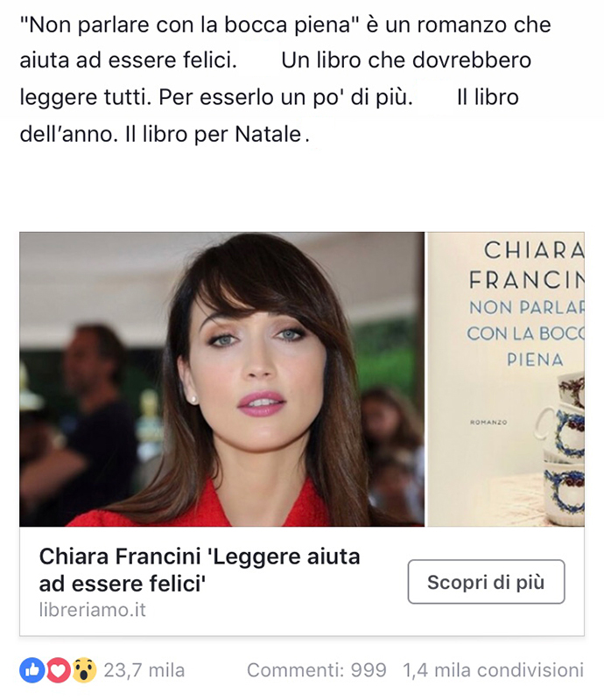
Task: Click the 'Un libro che dovrebbero' text
Action: coord(406,60)
